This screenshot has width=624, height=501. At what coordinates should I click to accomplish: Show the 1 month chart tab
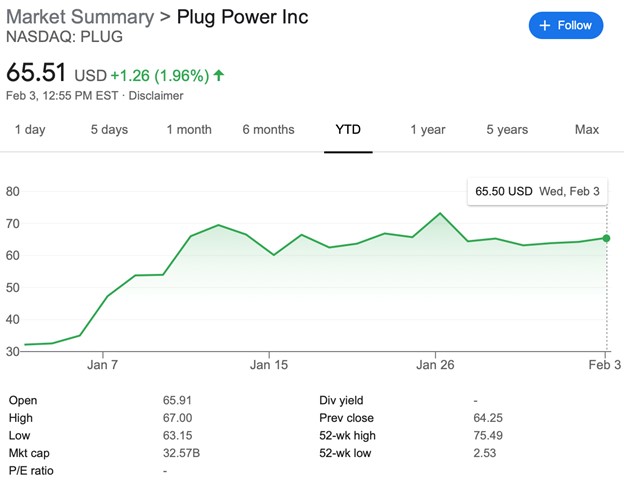tap(189, 130)
